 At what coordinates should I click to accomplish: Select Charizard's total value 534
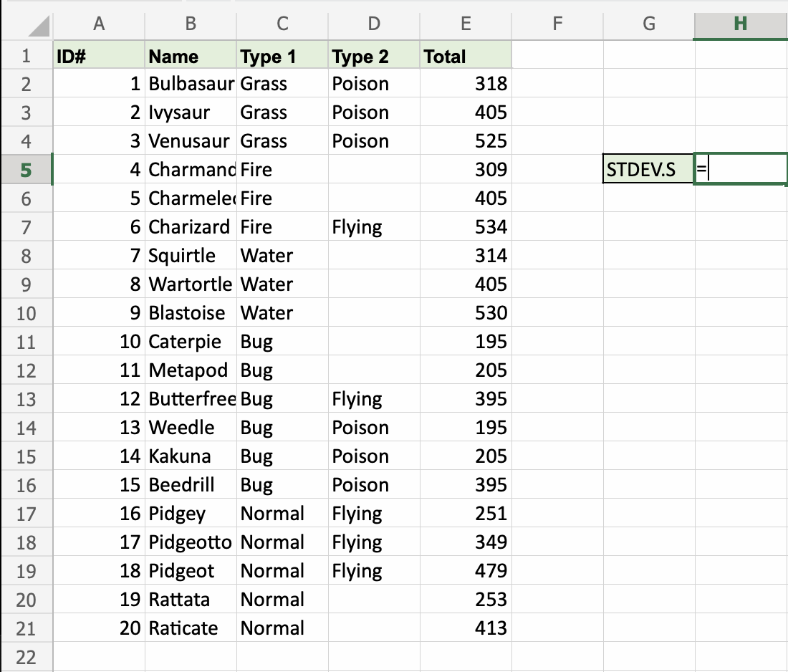point(466,227)
